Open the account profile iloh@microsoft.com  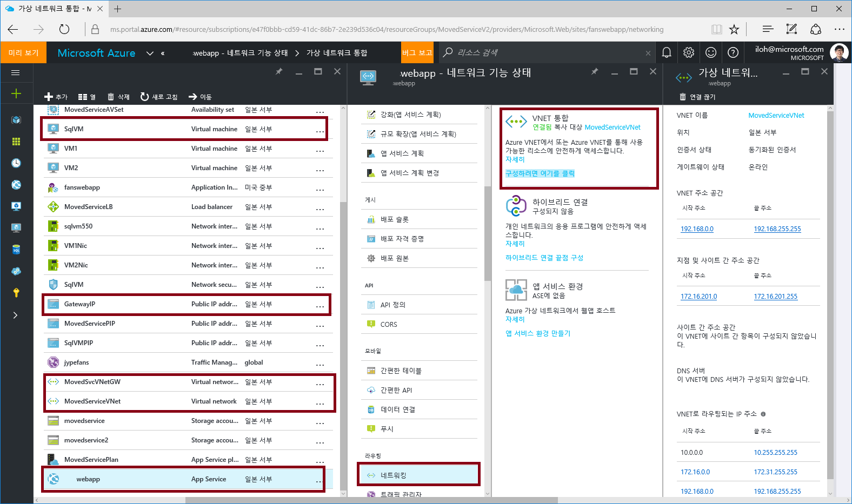click(x=802, y=52)
